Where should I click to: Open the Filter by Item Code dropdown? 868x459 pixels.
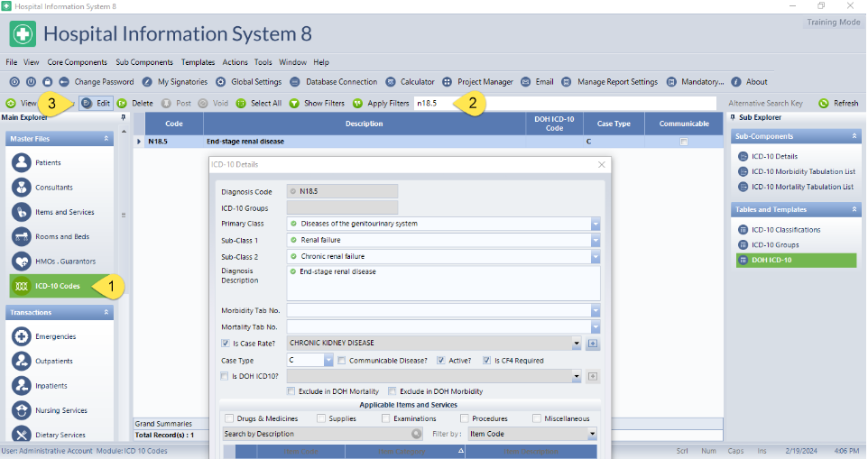click(x=592, y=435)
